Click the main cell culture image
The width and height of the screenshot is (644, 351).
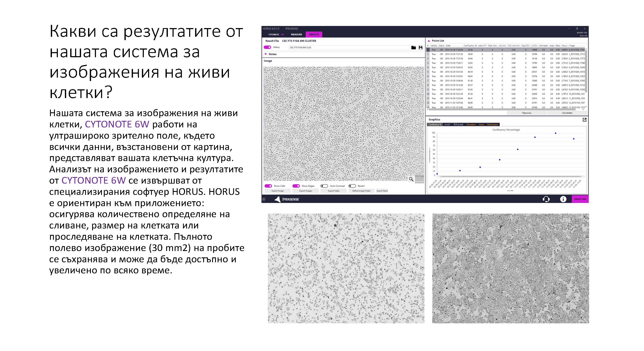pyautogui.click(x=344, y=124)
